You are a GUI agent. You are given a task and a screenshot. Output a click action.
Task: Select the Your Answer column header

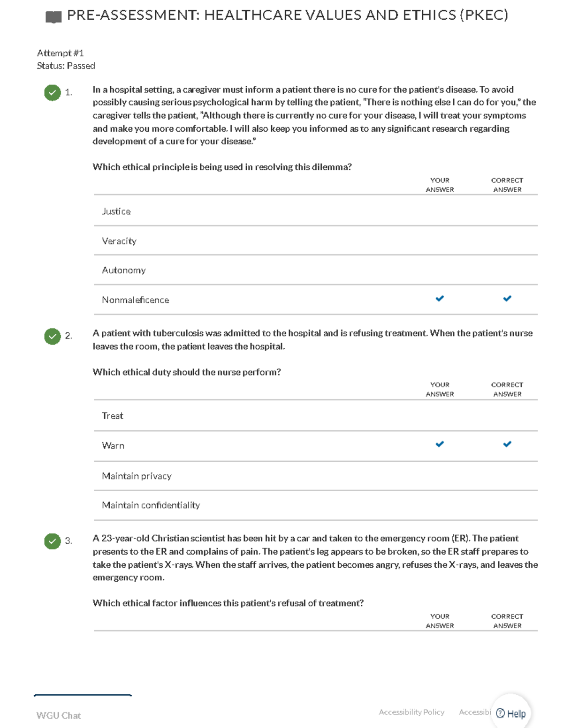440,185
